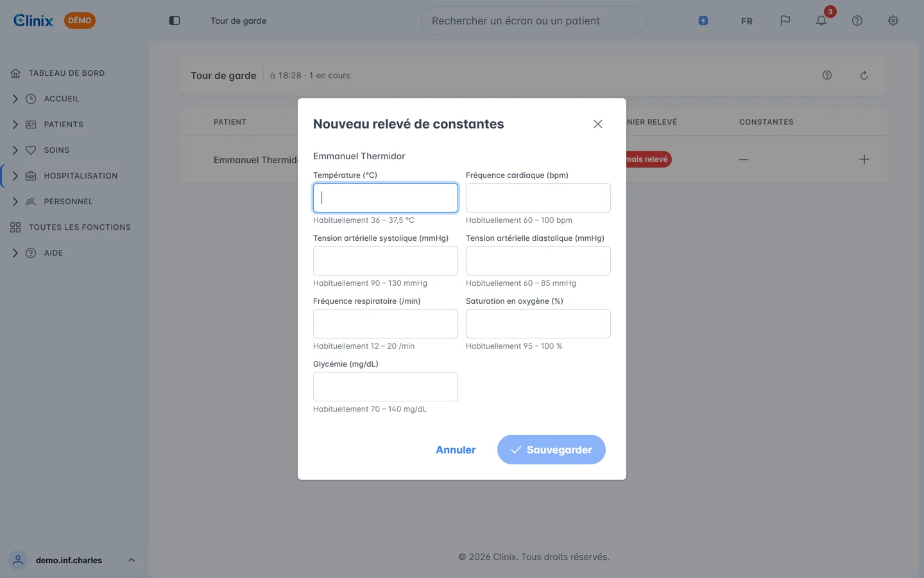The height and width of the screenshot is (578, 924).
Task: Close the Nouveau relevé de constantes dialog
Action: (x=598, y=124)
